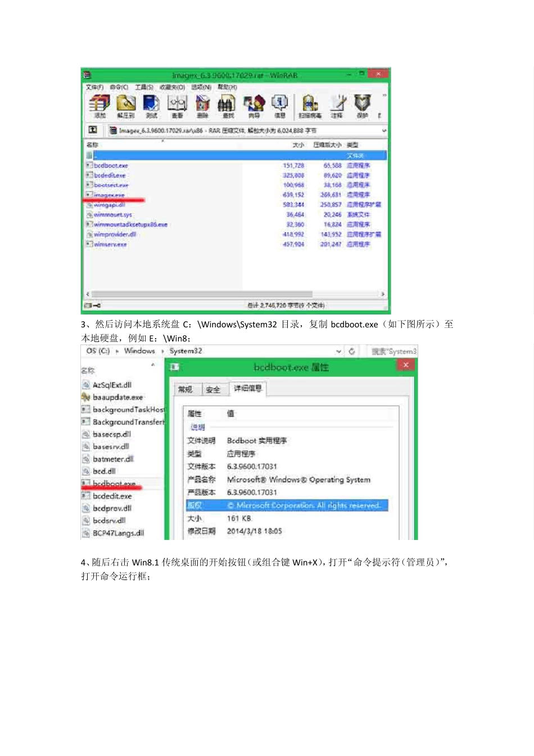
Task: Expand the WinRAR address path dropdown
Action: (x=384, y=130)
